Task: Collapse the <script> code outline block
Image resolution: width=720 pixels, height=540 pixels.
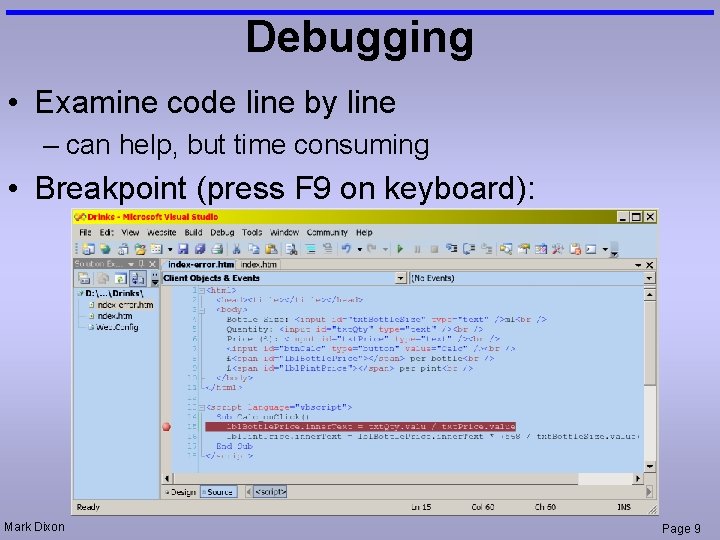Action: (202, 408)
